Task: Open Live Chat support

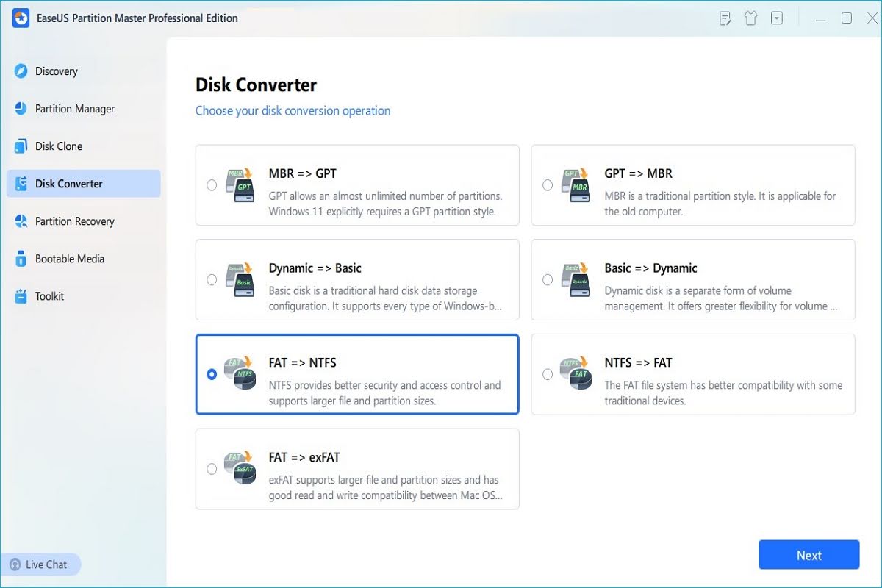Action: [x=40, y=564]
